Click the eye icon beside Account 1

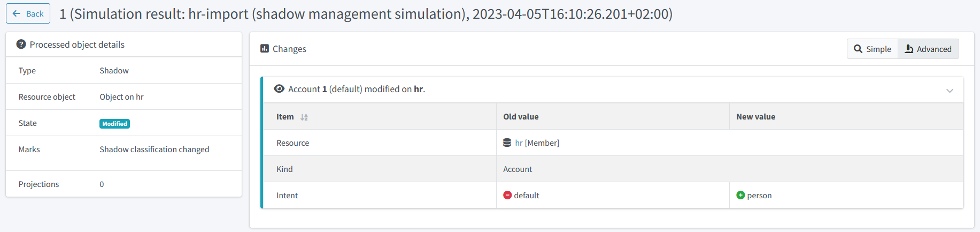279,89
